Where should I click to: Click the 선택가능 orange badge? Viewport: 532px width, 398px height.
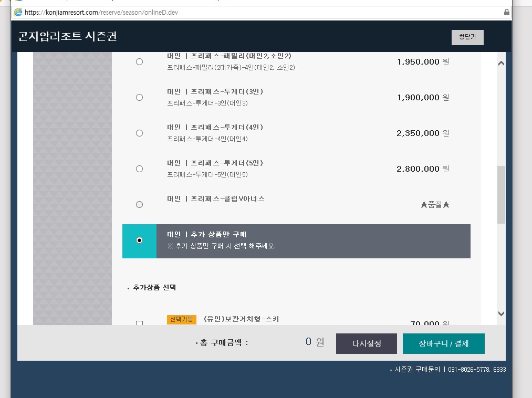coord(182,319)
